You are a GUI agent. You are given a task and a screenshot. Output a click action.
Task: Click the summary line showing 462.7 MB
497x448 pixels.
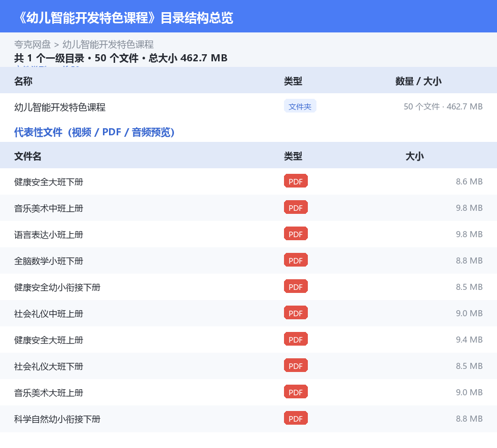pos(121,58)
